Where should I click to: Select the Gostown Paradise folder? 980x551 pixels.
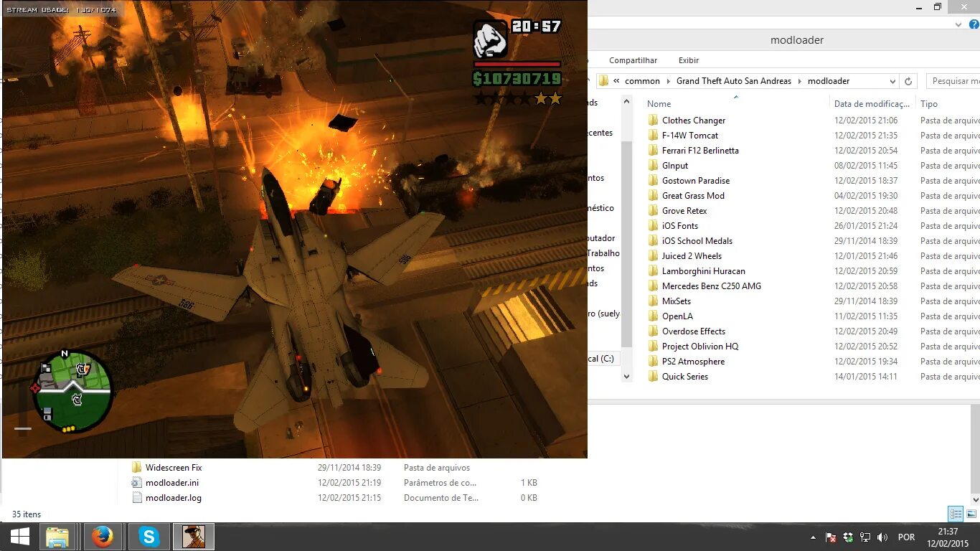pos(696,181)
